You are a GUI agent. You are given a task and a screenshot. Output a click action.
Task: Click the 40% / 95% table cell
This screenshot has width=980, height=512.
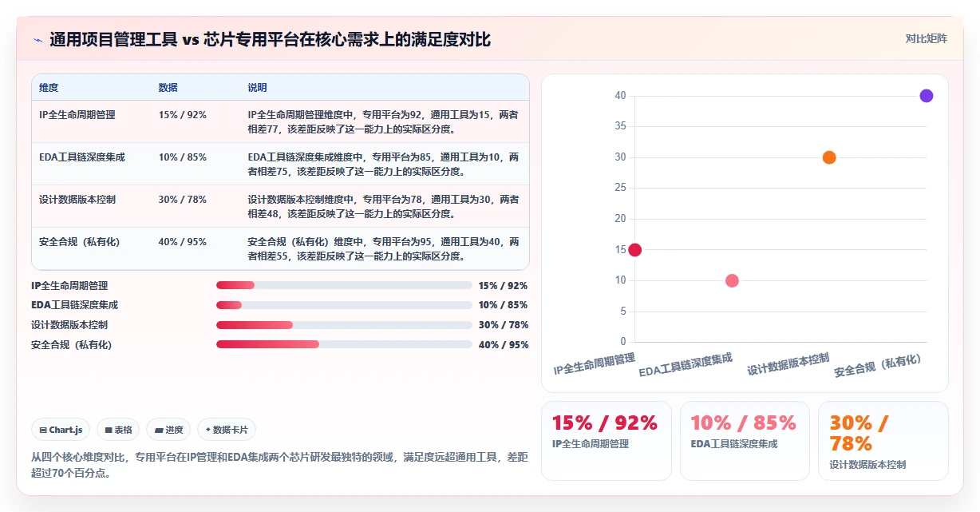[x=183, y=242]
